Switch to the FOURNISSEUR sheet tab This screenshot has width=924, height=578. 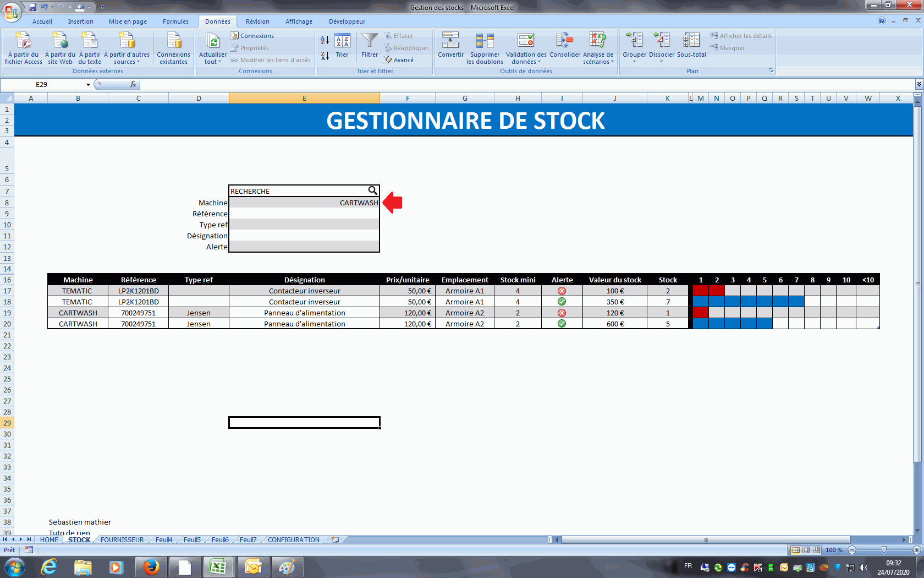pos(122,540)
